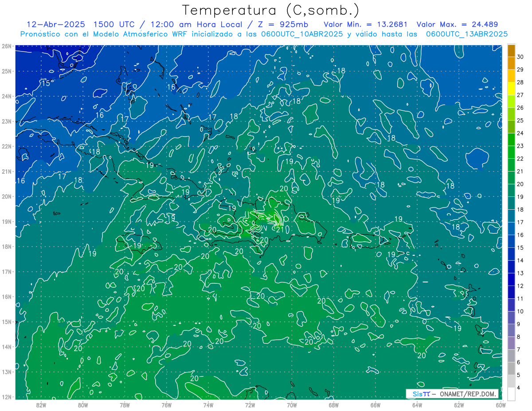Click the title "Temperatura (C,somb.)"

pyautogui.click(x=271, y=10)
